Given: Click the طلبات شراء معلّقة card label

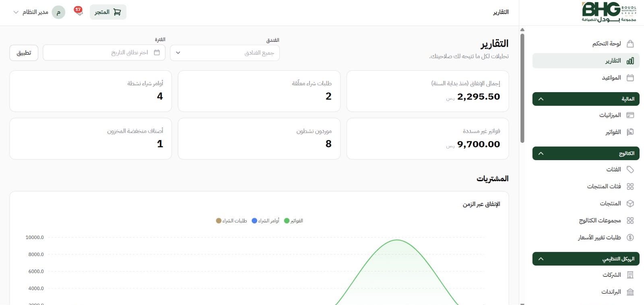Looking at the screenshot, I should [x=312, y=83].
